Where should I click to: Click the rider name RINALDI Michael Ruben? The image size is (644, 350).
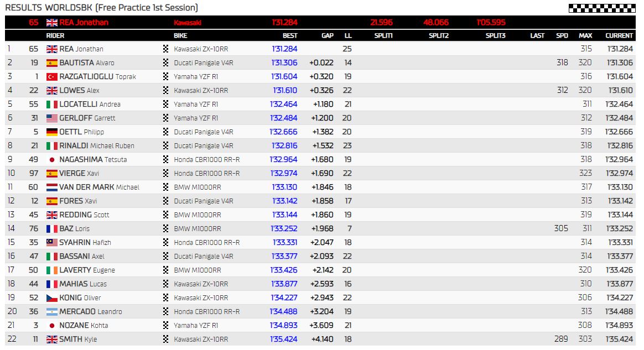(96, 145)
